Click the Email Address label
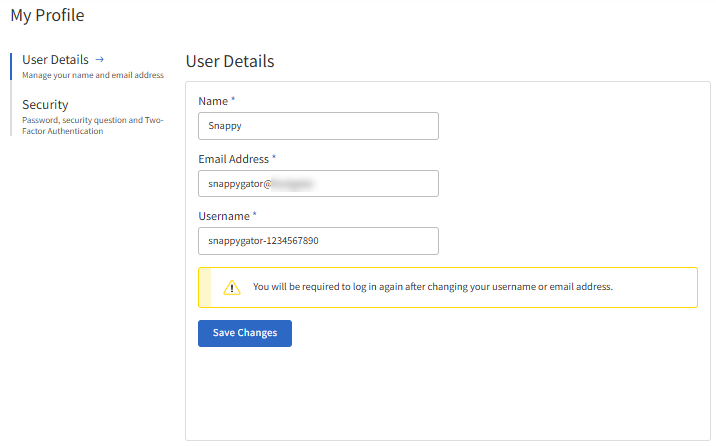Screen dimensions: 716x446 [233, 159]
